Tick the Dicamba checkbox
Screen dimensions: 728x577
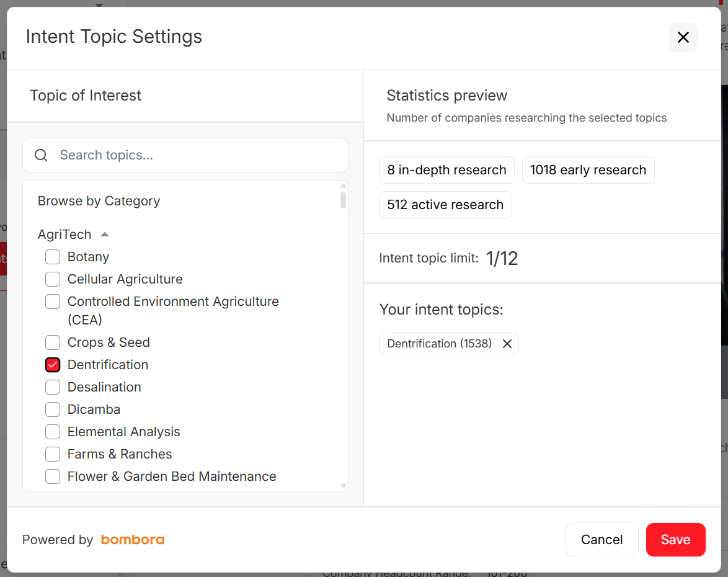(53, 409)
